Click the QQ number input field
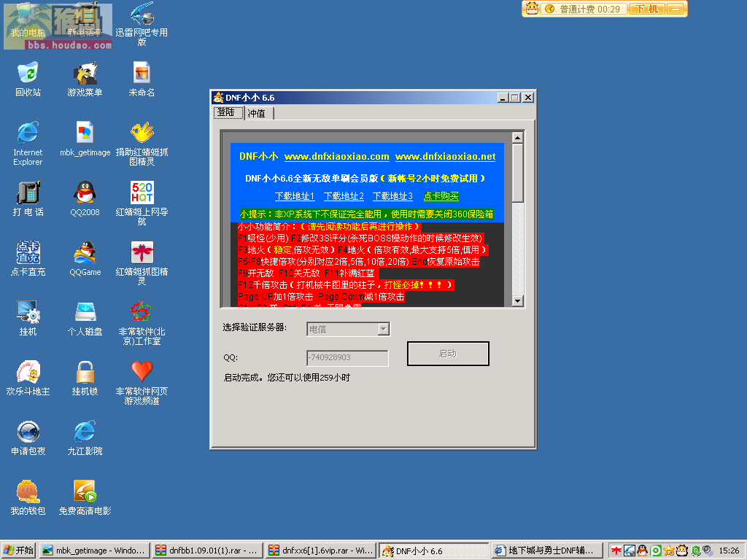Viewport: 747px width, 560px height. [347, 357]
